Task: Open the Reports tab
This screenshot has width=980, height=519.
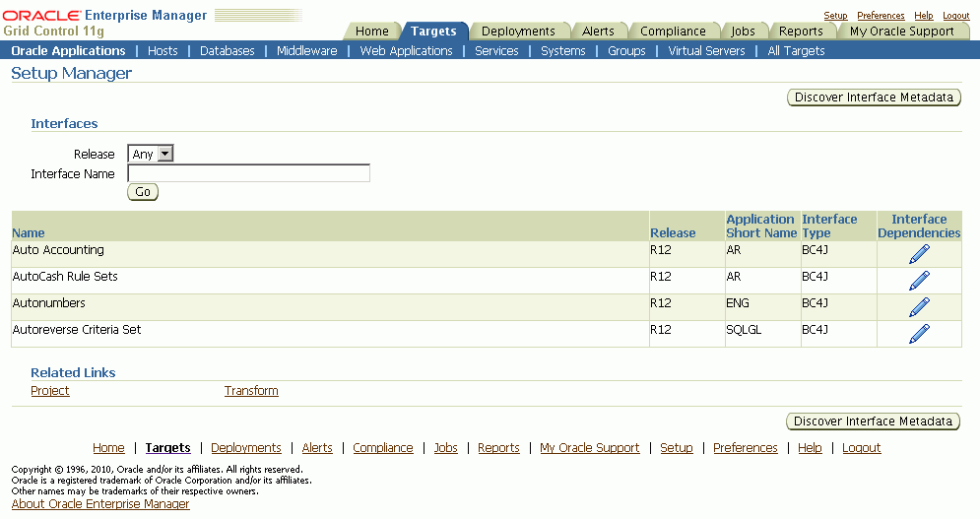Action: [x=801, y=32]
